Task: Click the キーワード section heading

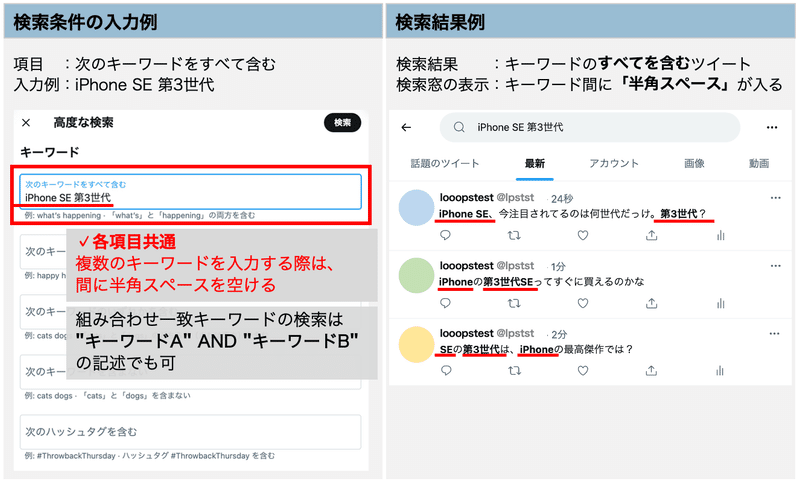Action: pyautogui.click(x=49, y=152)
